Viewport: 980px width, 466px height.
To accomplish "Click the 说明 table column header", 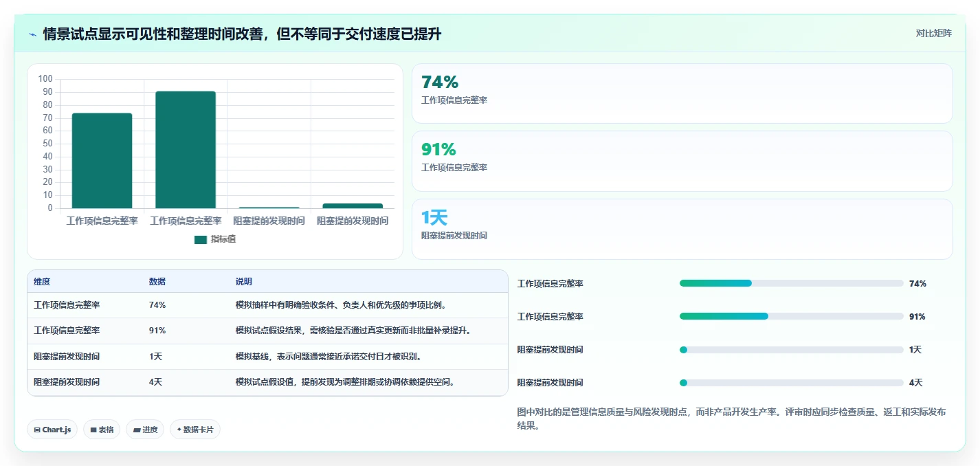I will (x=244, y=282).
